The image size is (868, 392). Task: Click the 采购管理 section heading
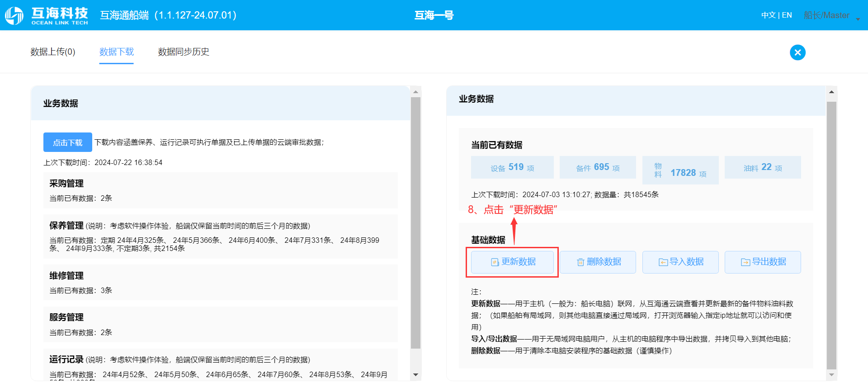pyautogui.click(x=66, y=184)
